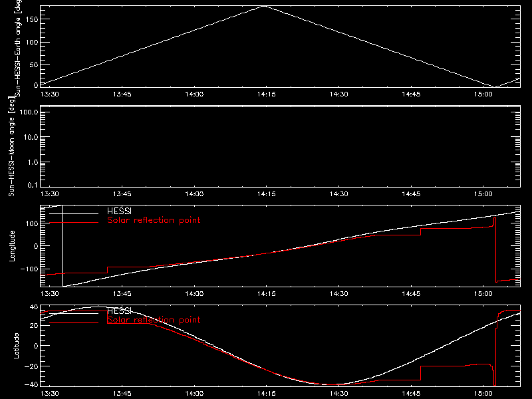Click the 10.0 tick on Moon angle plot
Image resolution: width=532 pixels, height=399 pixels.
[x=31, y=137]
